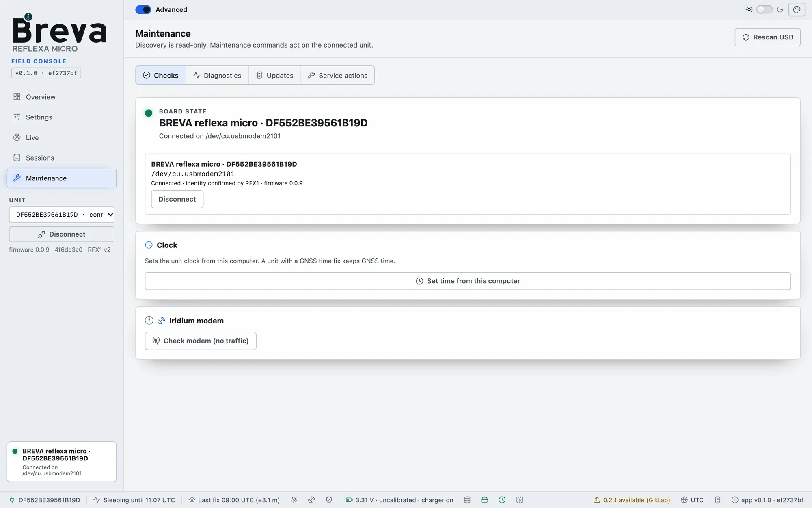812x508 pixels.
Task: Click the clock icon beside Clock heading
Action: tap(149, 245)
